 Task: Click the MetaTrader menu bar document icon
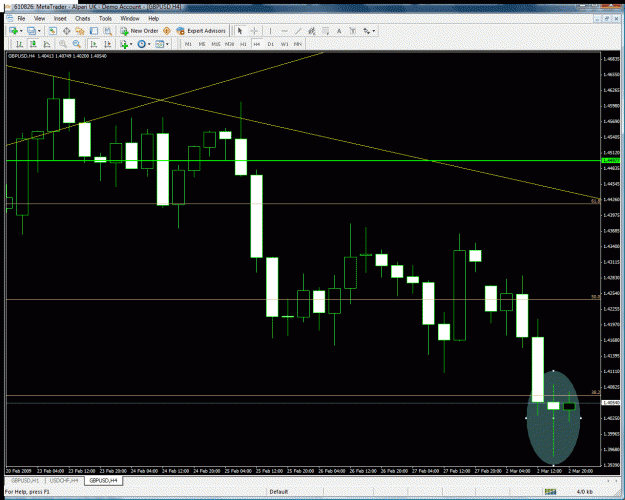10,18
